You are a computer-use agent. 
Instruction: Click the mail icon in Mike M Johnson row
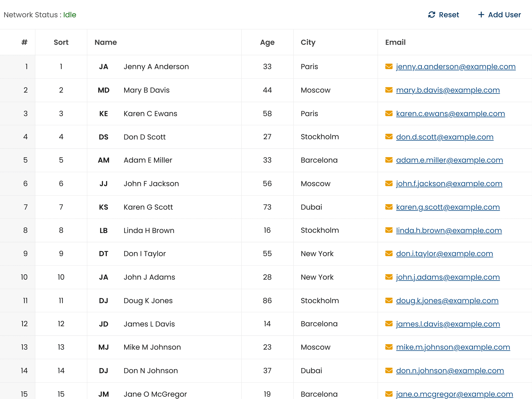pyautogui.click(x=389, y=347)
